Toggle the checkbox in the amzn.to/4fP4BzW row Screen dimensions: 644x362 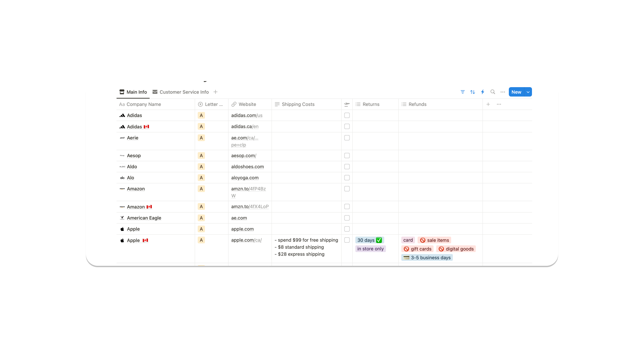pos(347,189)
